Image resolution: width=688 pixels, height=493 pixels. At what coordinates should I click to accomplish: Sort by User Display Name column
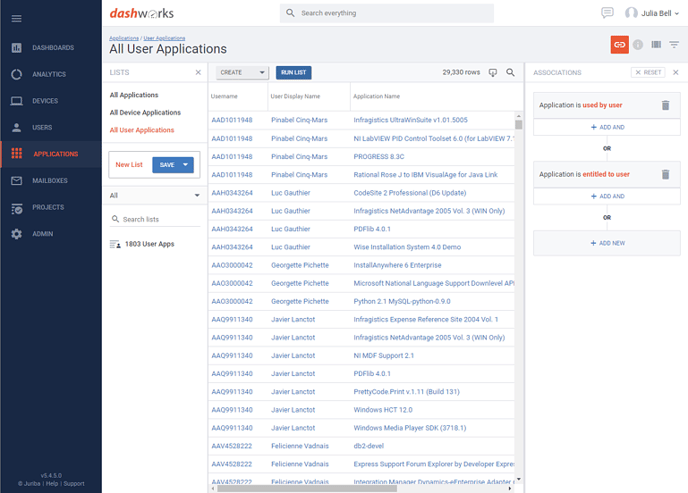[295, 96]
